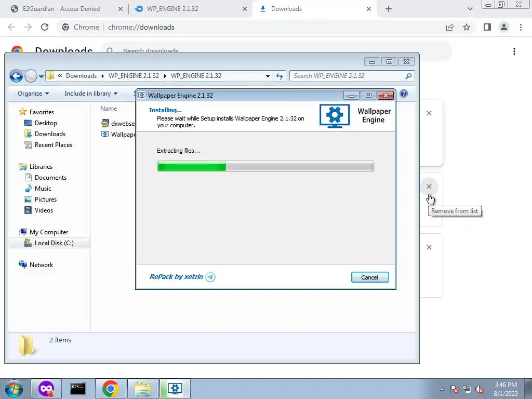Sort files by the Name column header
This screenshot has width=532, height=399.
[x=109, y=109]
